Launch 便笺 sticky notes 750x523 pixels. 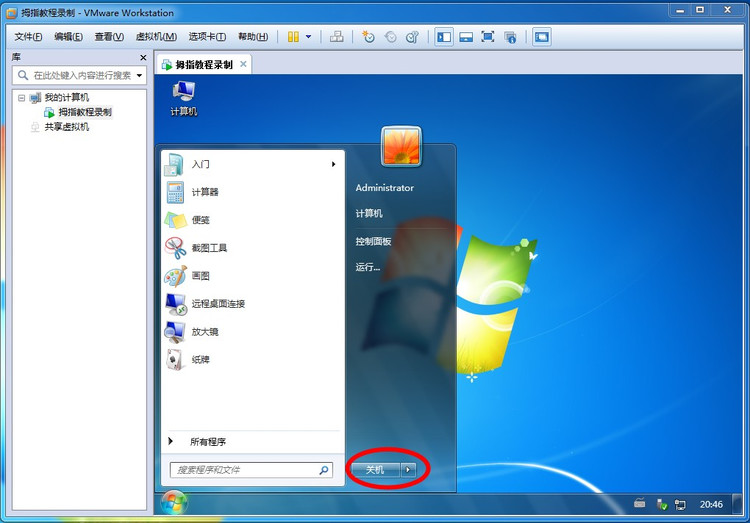coord(253,220)
